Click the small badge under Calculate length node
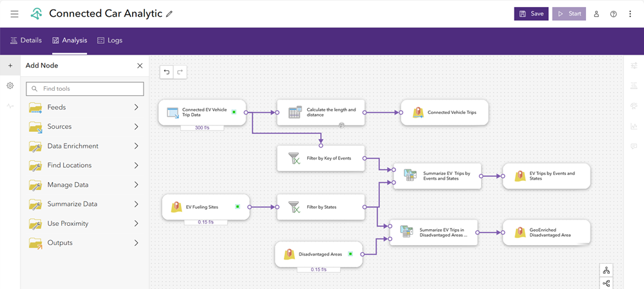 [341, 126]
